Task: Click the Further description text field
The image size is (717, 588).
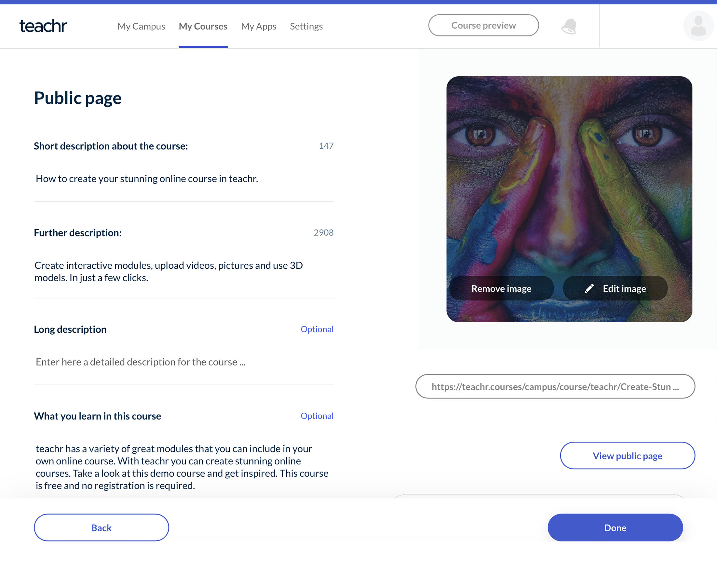Action: (x=184, y=272)
